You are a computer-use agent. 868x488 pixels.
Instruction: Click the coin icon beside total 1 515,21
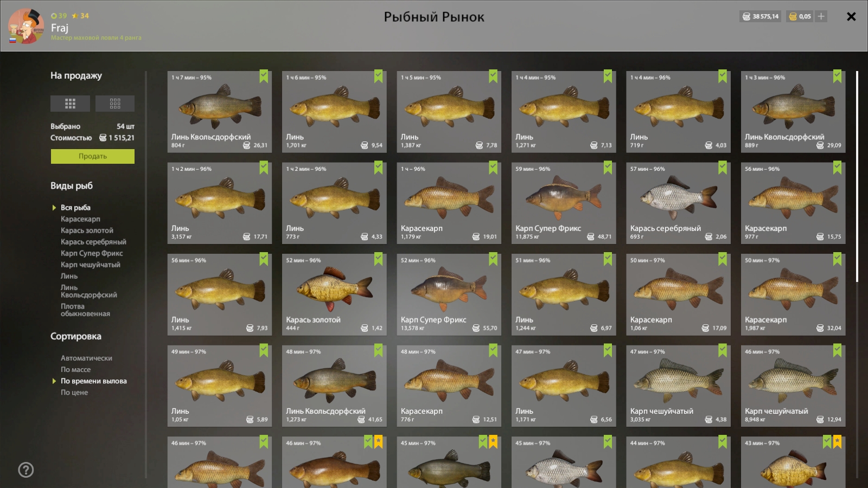(103, 138)
